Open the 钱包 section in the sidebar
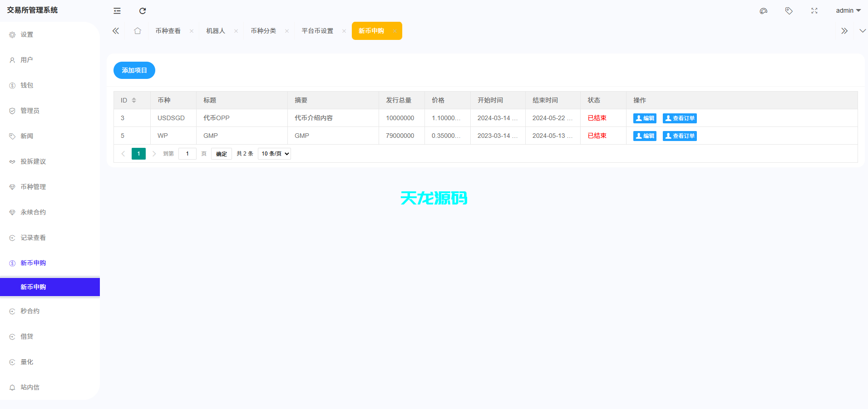The image size is (868, 409). (x=26, y=85)
